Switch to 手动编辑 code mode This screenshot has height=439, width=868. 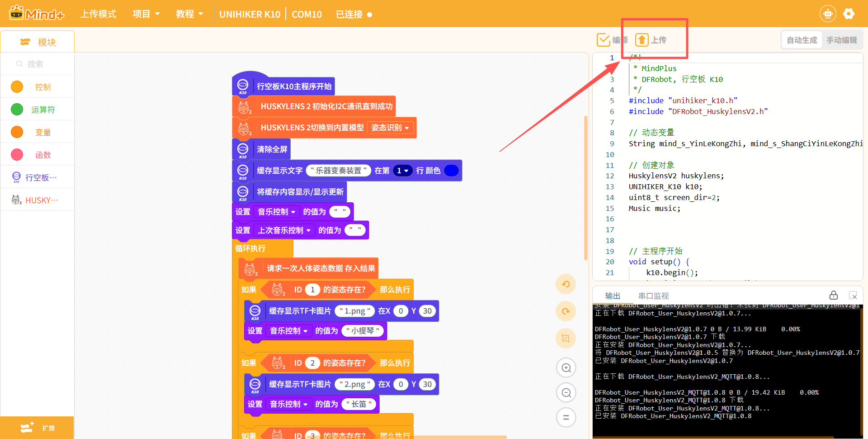coord(841,40)
